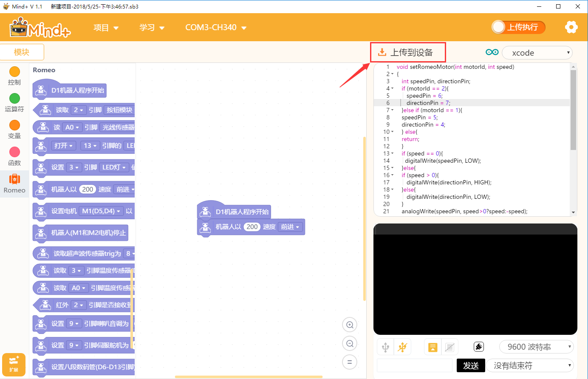Screen dimensions: 588x379
Task: Click code line 'return;'
Action: point(410,139)
